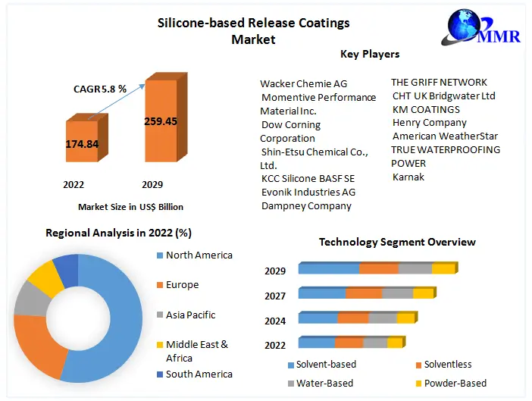532x401 pixels.
Task: Click THE GRIFF NETWORK player name
Action: [439, 82]
